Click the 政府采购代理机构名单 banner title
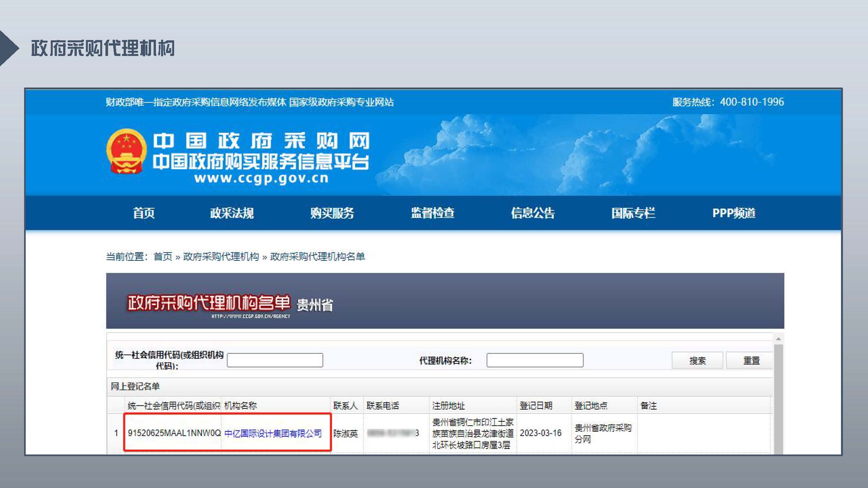This screenshot has width=868, height=488. 209,303
